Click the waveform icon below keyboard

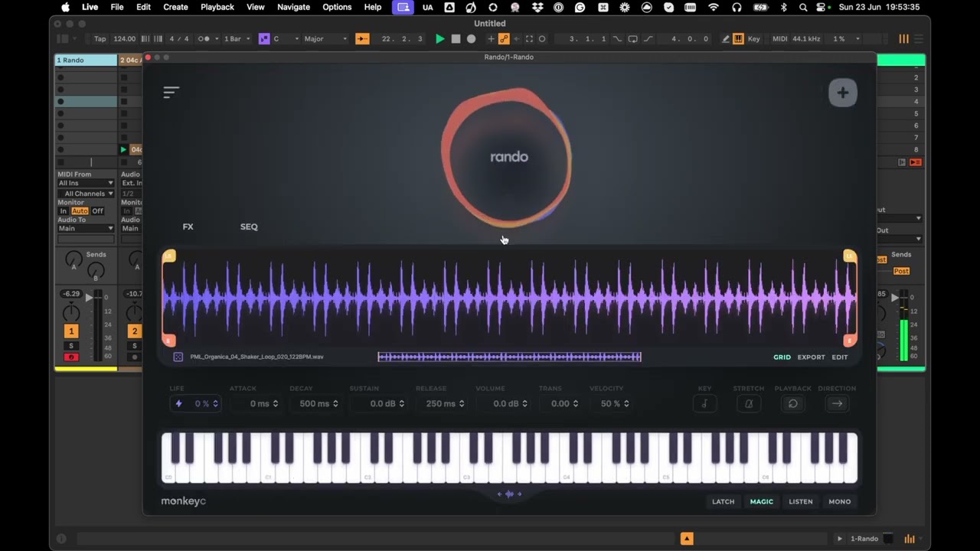point(509,494)
